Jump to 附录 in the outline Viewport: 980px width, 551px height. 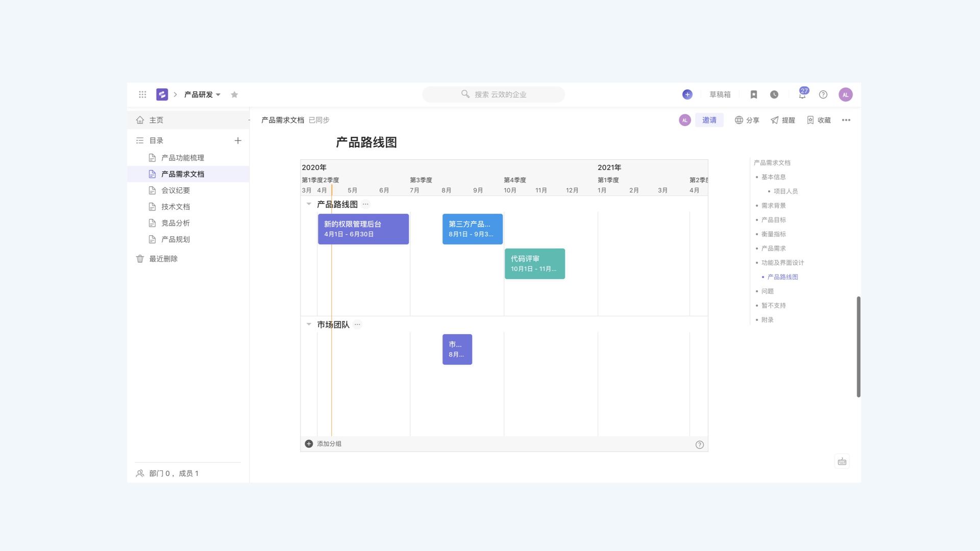[x=768, y=320]
